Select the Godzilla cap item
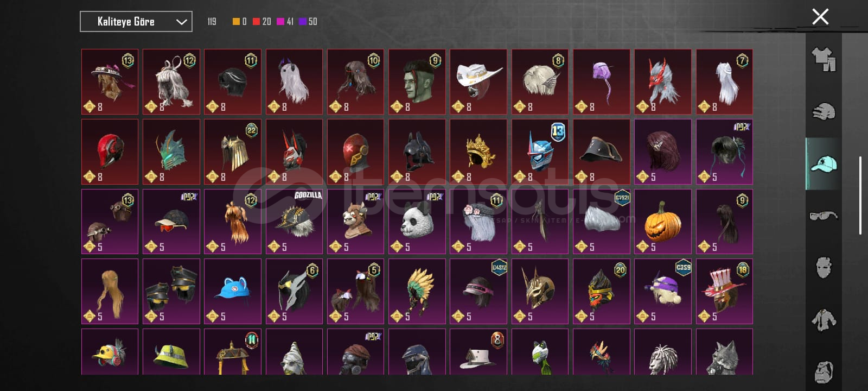 pyautogui.click(x=295, y=222)
